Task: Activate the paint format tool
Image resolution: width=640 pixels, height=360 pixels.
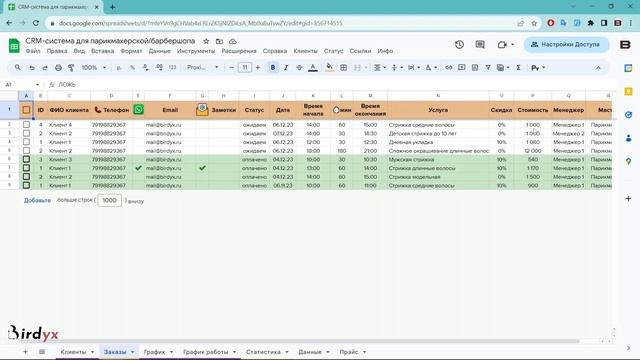Action: coord(71,68)
